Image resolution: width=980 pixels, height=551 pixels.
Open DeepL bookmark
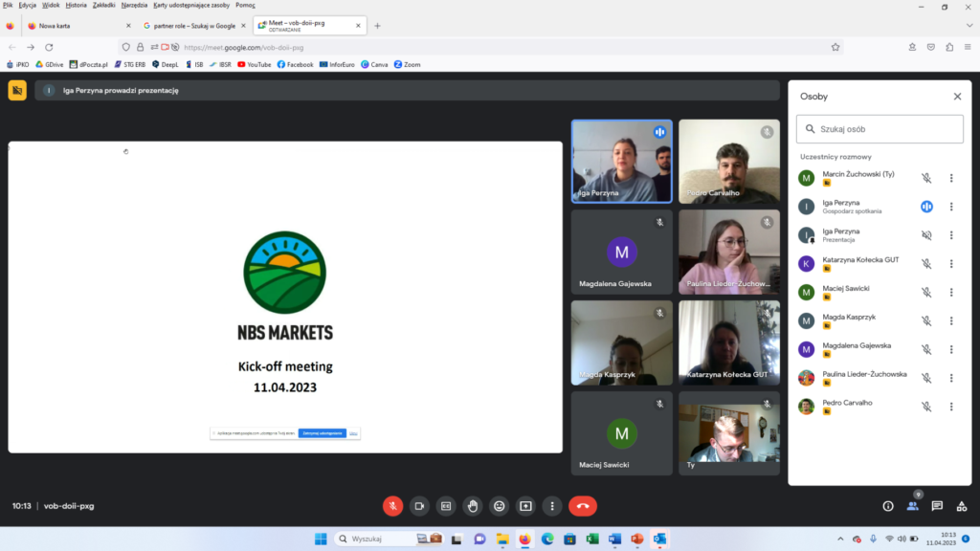coord(165,64)
